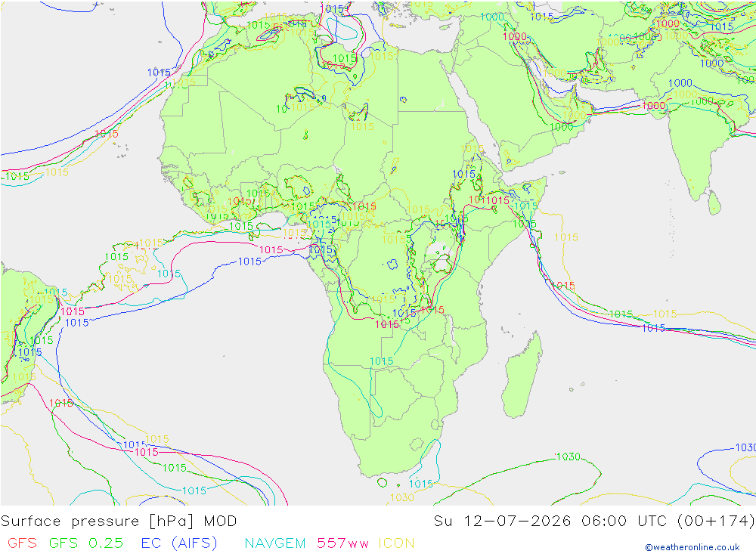This screenshot has height=554, width=756.
Task: Click the yellow 1015 label off the Somalia coast
Action: coord(566,237)
